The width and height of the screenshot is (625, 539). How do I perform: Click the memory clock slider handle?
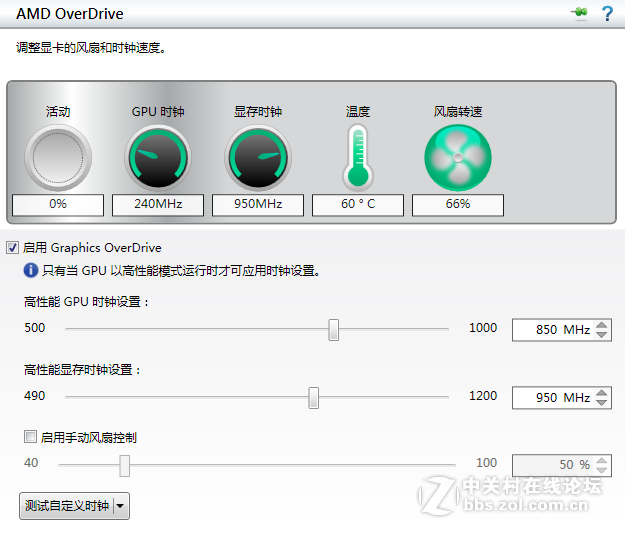point(314,397)
